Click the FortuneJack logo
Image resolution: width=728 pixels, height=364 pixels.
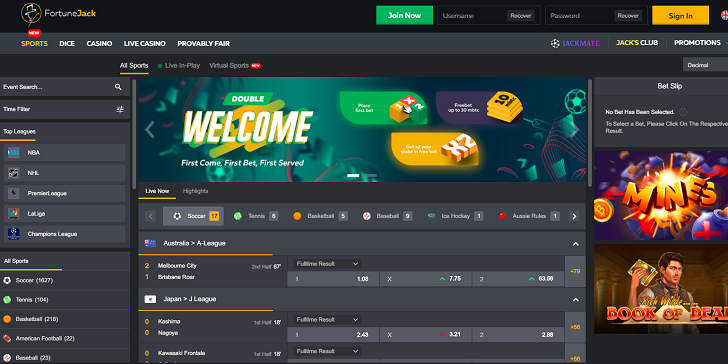[58, 13]
